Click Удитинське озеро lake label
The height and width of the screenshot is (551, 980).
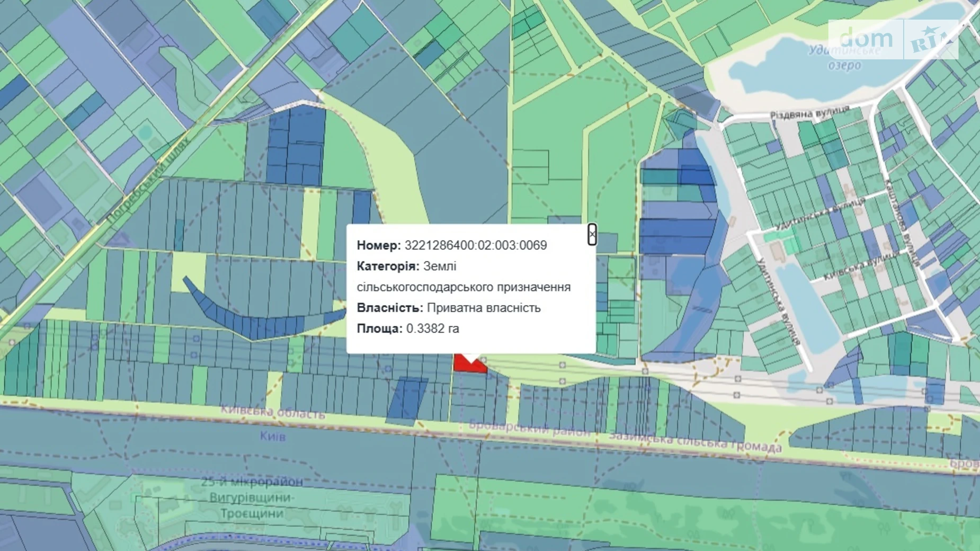pos(844,58)
